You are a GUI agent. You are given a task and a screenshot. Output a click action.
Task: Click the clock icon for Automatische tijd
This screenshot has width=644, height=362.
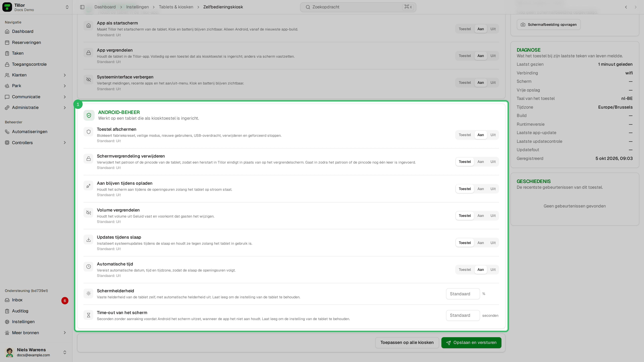click(89, 267)
